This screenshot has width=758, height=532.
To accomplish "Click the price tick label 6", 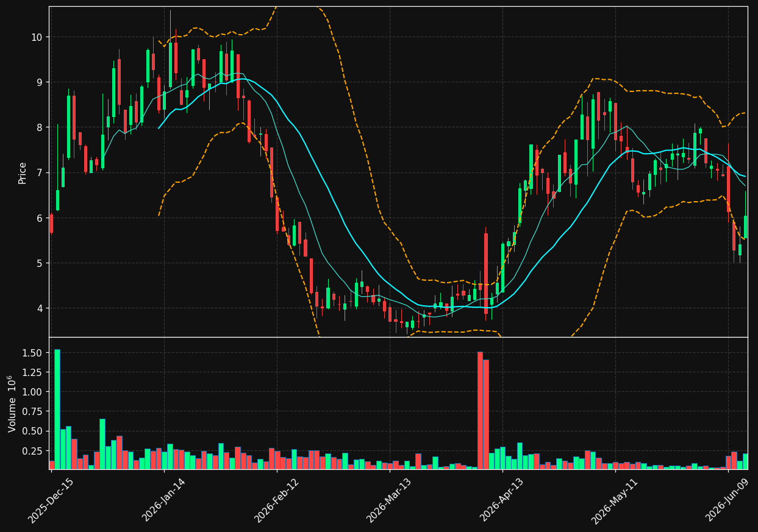I will coord(39,218).
